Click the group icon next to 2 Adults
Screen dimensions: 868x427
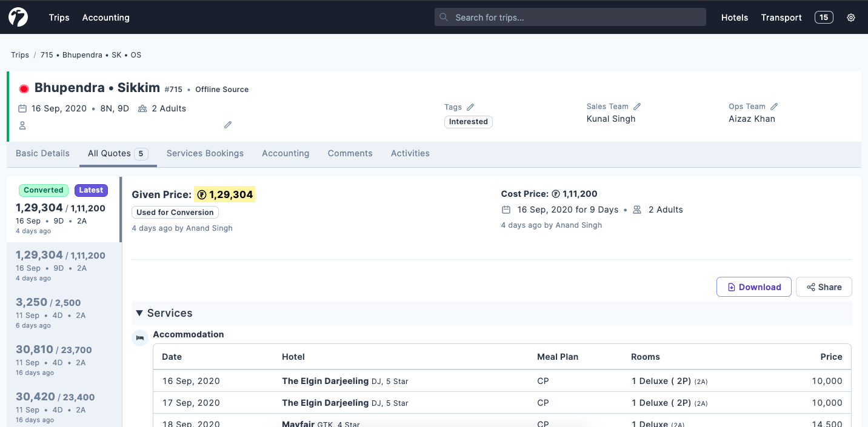142,108
